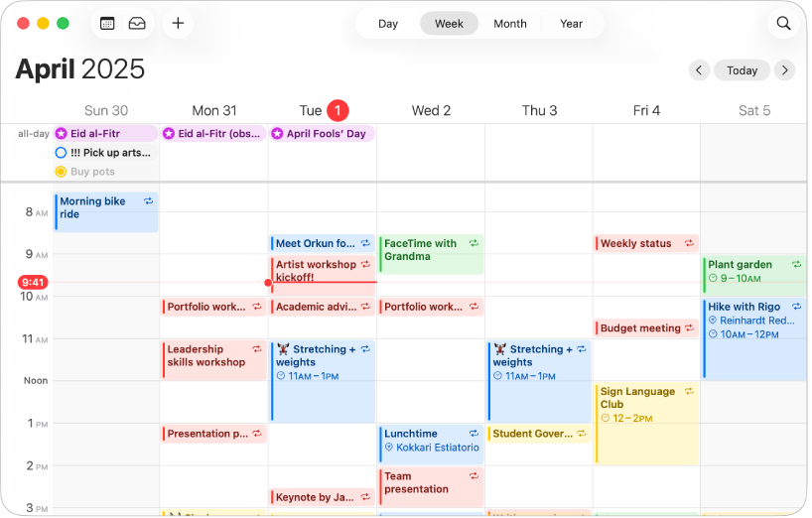Toggle the Buy pots reminder circle
Viewport: 812px width, 518px height.
62,172
